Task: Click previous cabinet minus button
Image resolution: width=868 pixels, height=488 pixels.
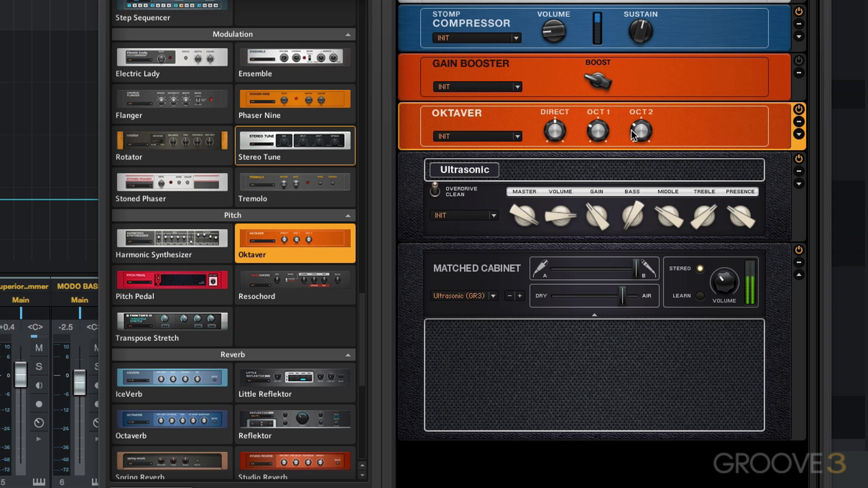Action: coord(509,296)
